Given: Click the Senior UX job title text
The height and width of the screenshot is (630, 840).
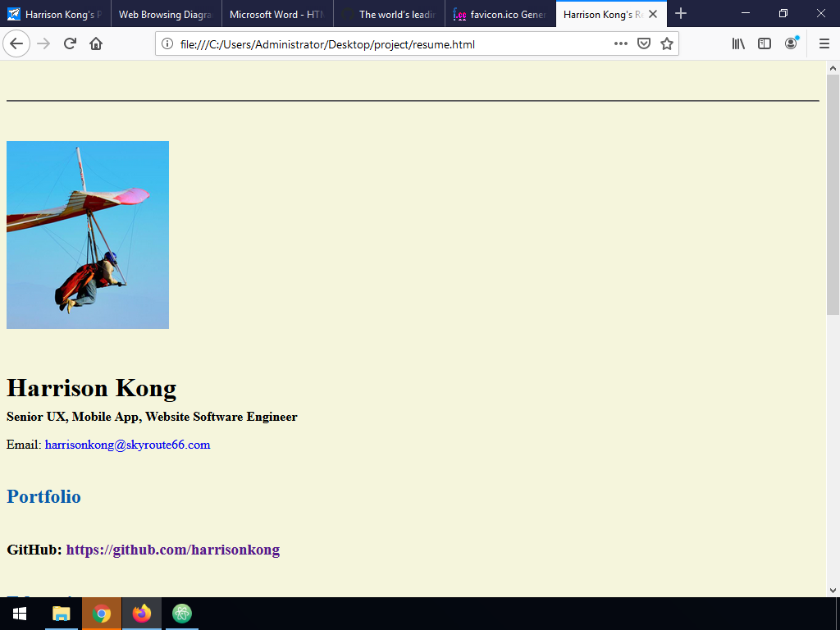Looking at the screenshot, I should pos(152,417).
